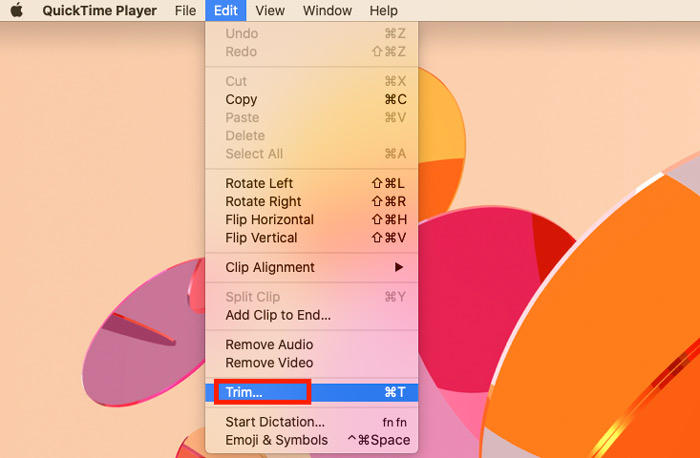Viewport: 700px width, 458px height.
Task: Open the QuickTime Player app menu
Action: tap(100, 10)
